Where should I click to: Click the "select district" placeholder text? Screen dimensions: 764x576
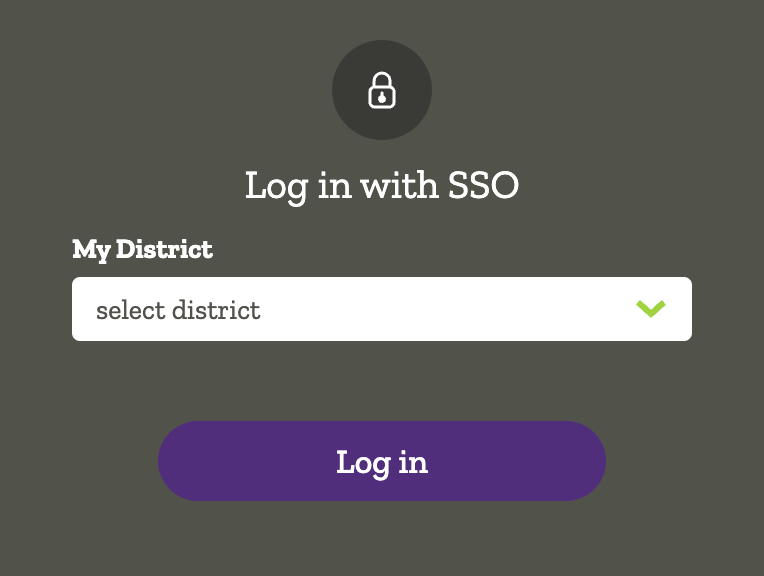tap(178, 310)
